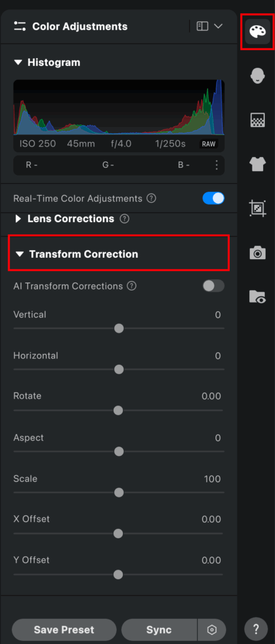Click the Save Preset button

click(64, 630)
